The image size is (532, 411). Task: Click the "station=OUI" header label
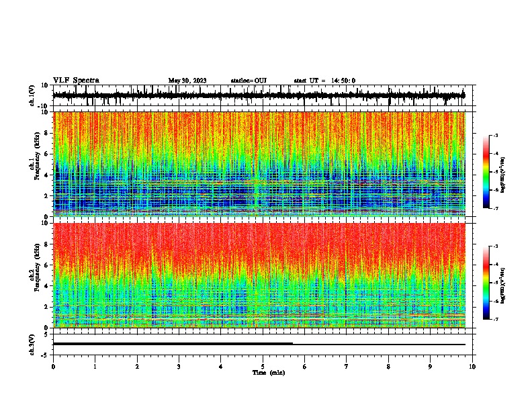click(x=249, y=81)
